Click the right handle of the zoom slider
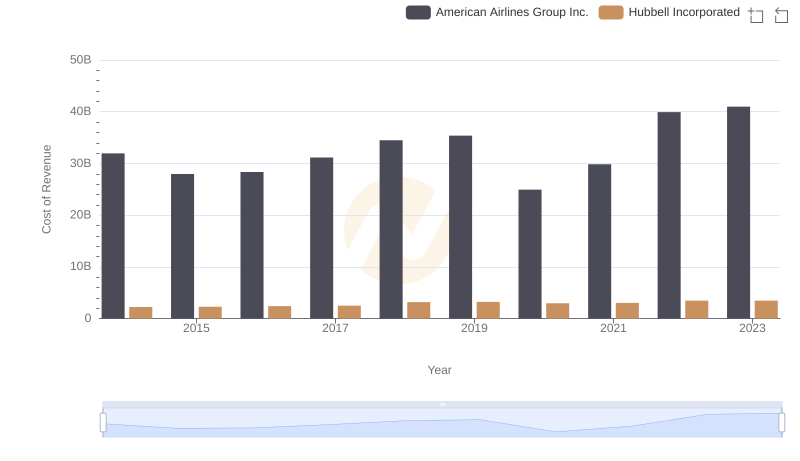This screenshot has width=800, height=461. 782,423
